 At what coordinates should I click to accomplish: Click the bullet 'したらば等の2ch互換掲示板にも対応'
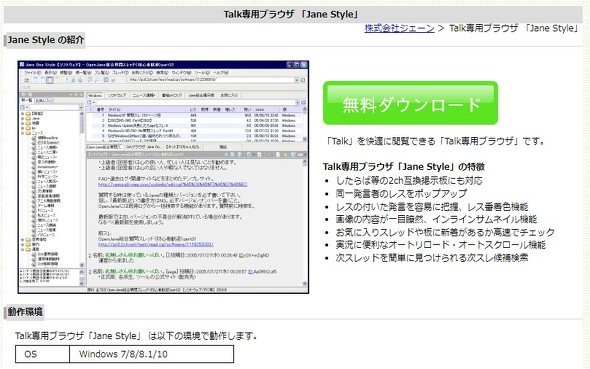409,181
